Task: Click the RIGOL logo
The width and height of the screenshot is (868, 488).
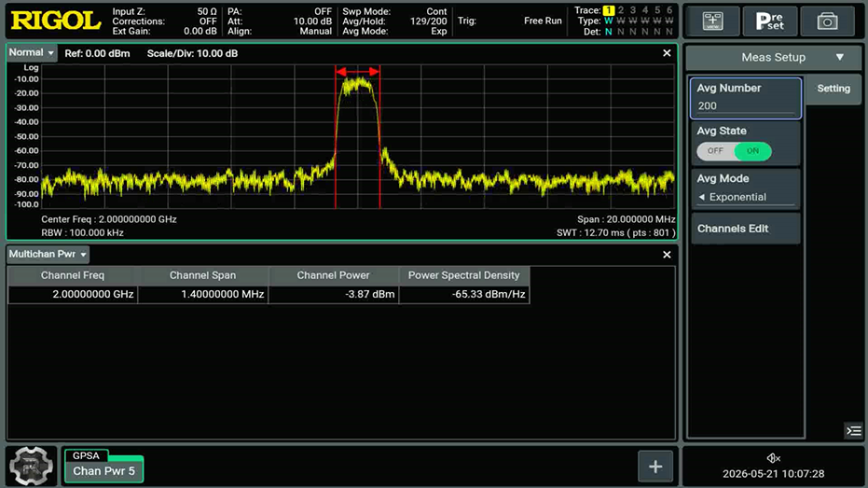Action: tap(56, 21)
